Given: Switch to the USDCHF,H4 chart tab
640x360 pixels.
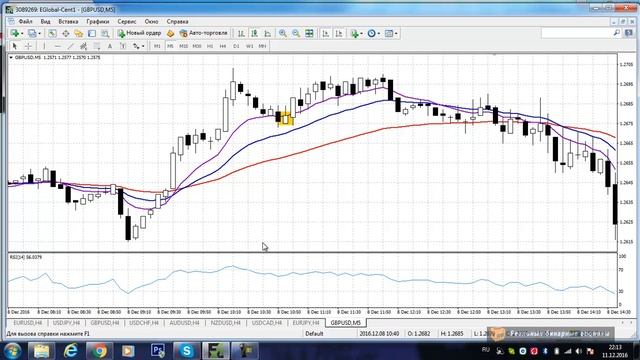Looking at the screenshot, I should (x=144, y=323).
